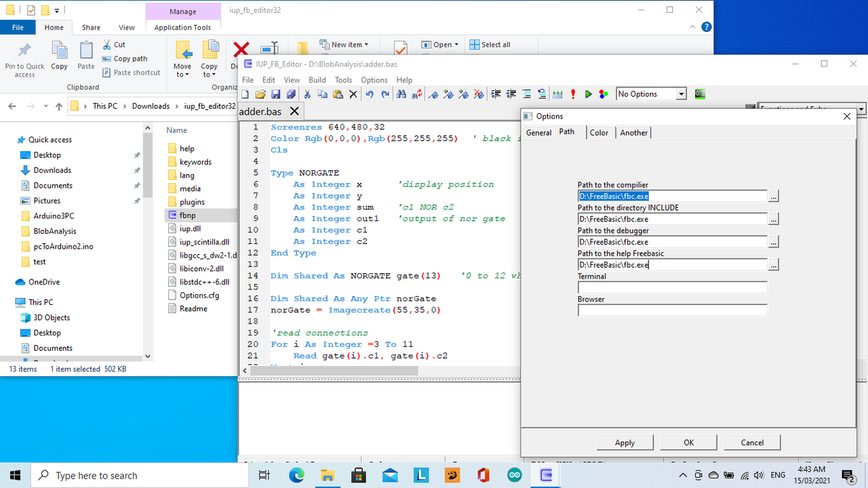Click browse button for Path to the debugger
Viewport: 868px width, 488px height.
[774, 241]
